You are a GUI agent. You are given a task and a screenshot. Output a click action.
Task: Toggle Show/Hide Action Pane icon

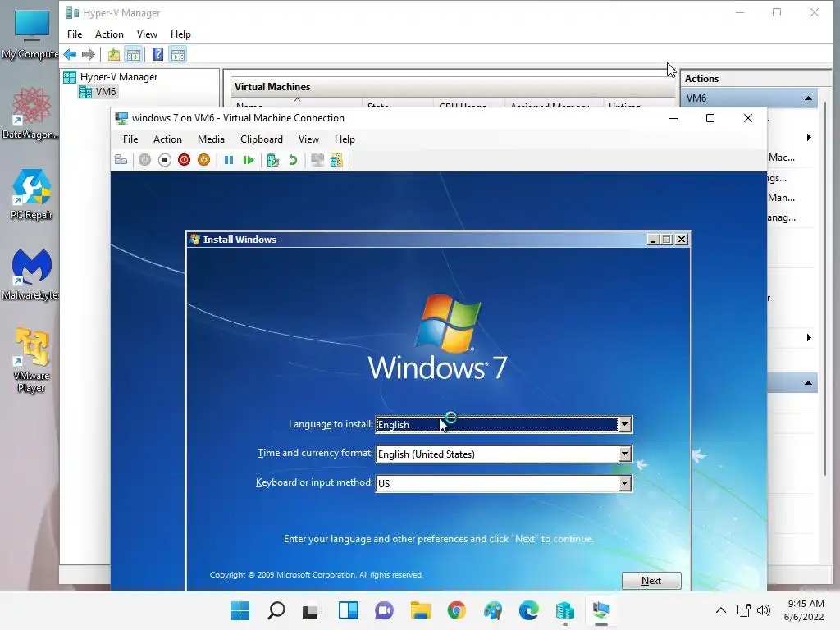[178, 54]
